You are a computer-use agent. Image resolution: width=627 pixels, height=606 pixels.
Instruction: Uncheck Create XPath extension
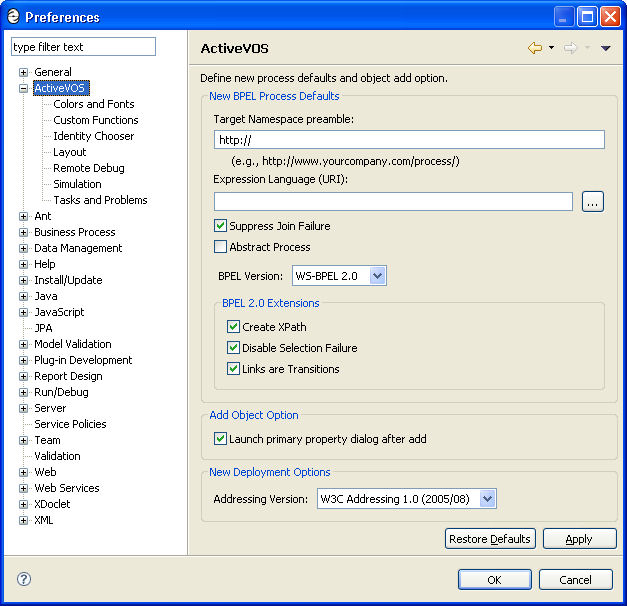(x=233, y=327)
